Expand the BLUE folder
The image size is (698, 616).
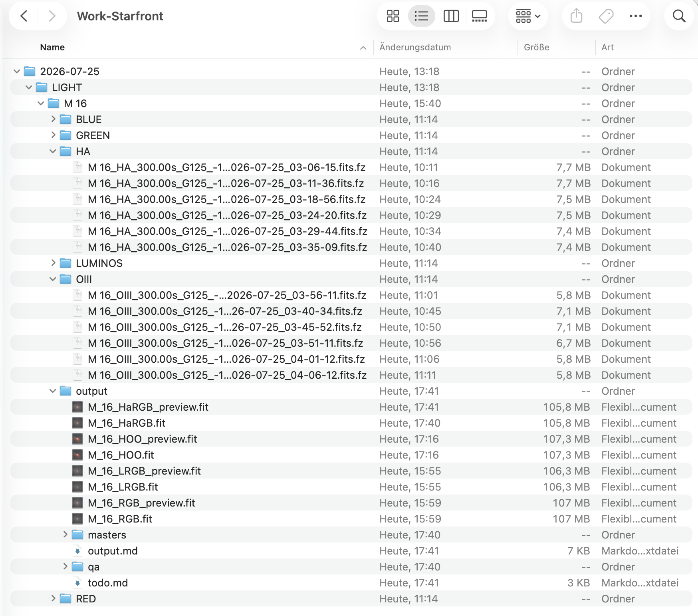pos(53,119)
